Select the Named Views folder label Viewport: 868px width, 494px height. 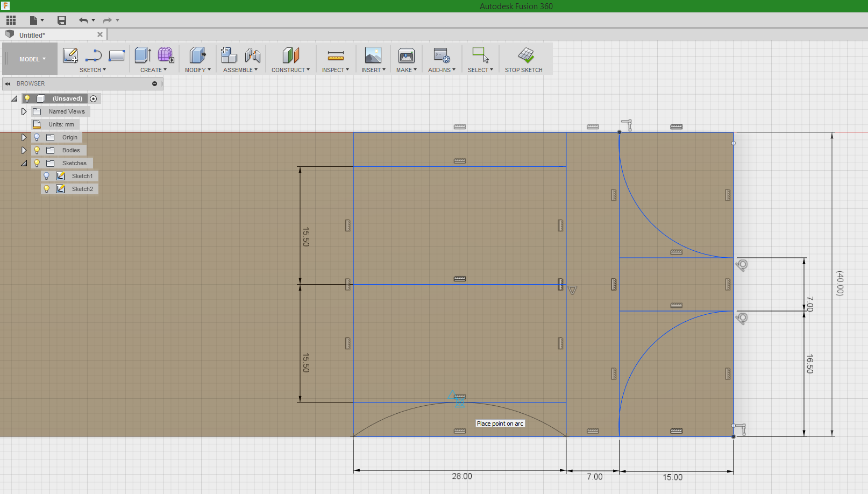[67, 111]
